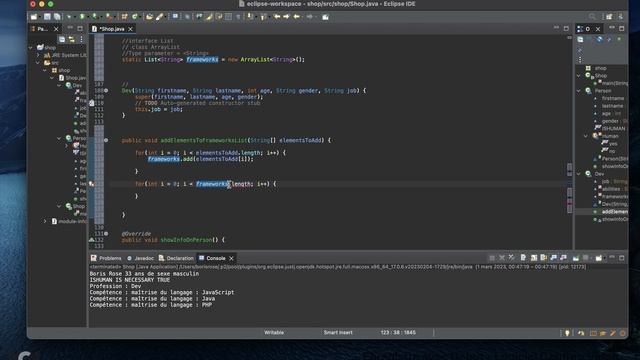The image size is (640, 360).
Task: Collapse the src folder node
Action: (38, 63)
